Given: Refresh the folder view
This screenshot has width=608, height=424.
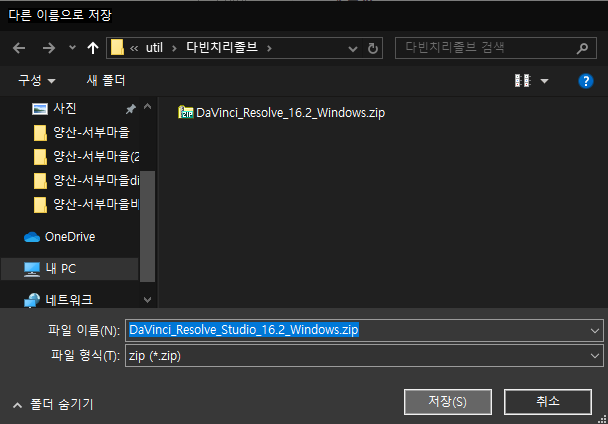Looking at the screenshot, I should (x=373, y=48).
